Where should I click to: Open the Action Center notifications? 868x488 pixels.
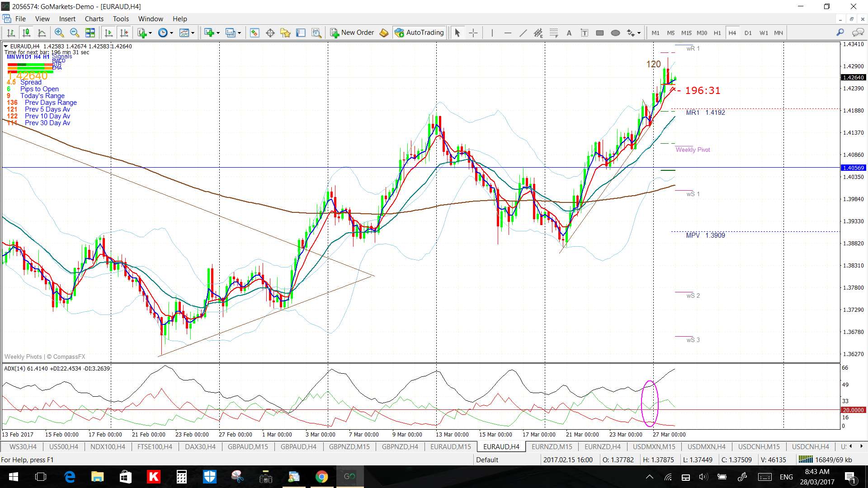click(x=850, y=477)
